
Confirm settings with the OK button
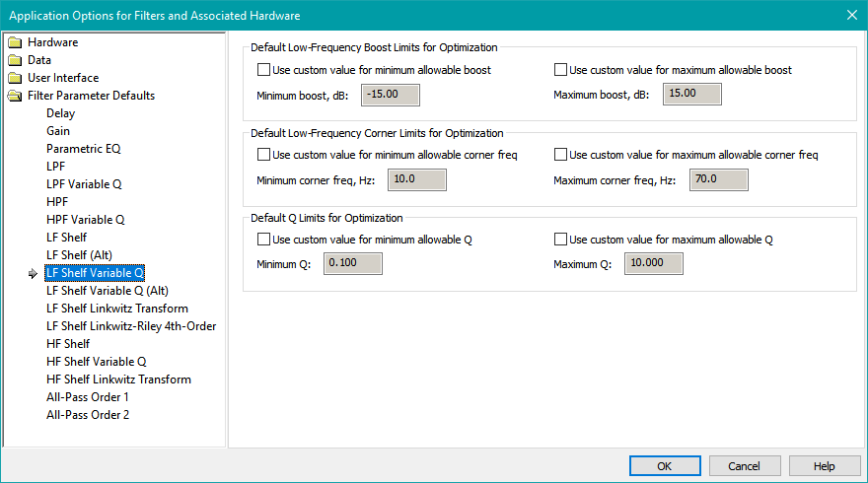coord(665,466)
